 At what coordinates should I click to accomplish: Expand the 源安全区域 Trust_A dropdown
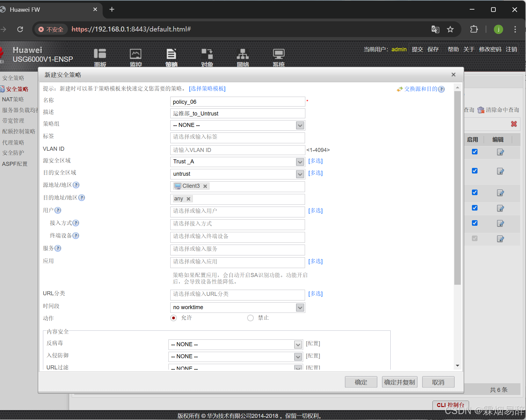pos(300,162)
